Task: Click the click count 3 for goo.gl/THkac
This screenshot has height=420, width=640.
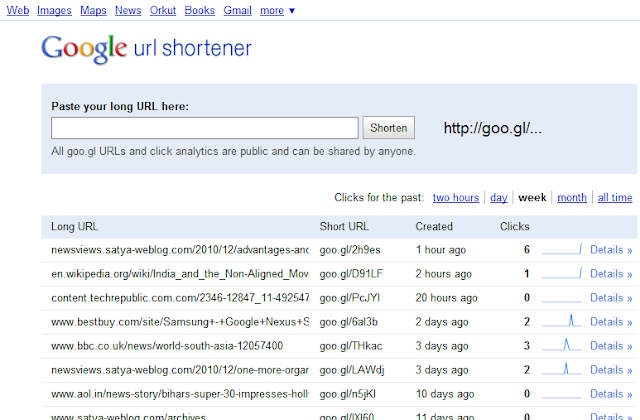Action: [527, 346]
